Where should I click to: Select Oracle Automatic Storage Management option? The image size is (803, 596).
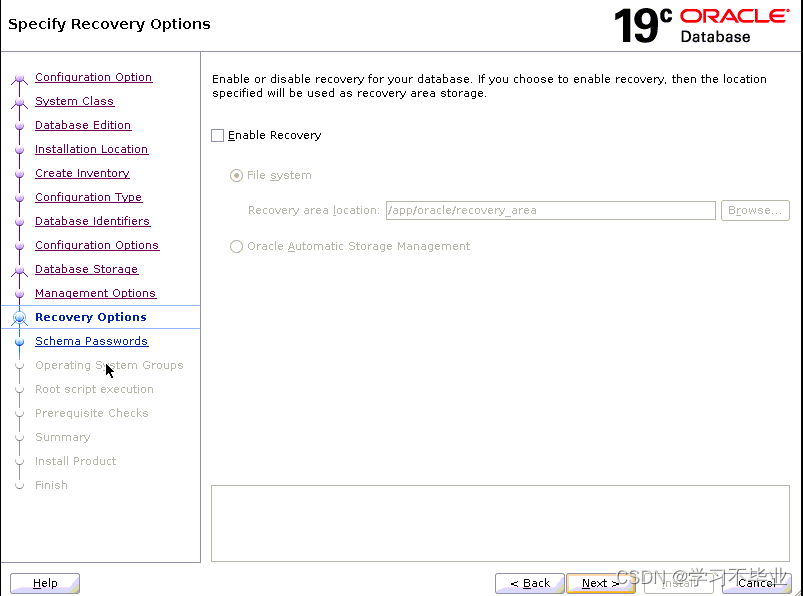tap(236, 246)
